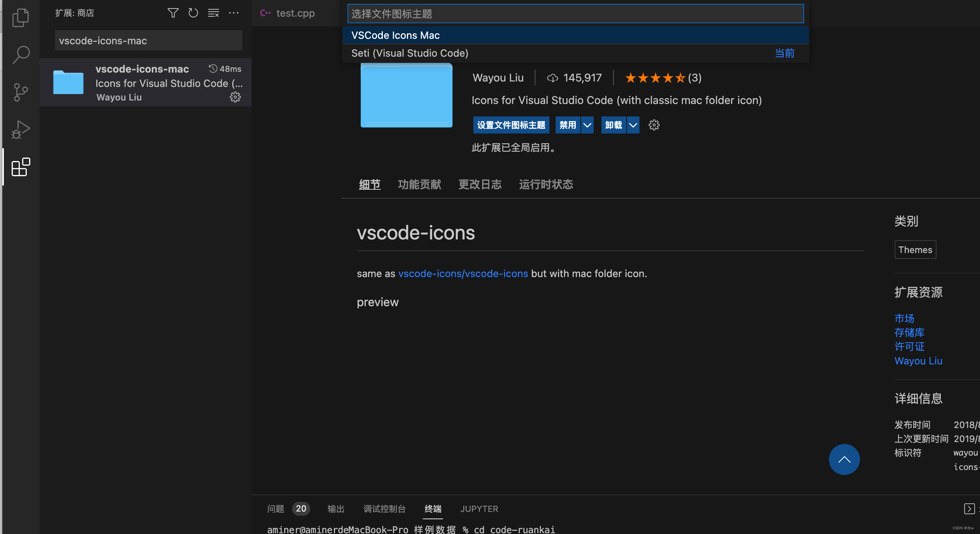Screen dimensions: 980x534
Task: Click the filter extensions icon
Action: pos(173,13)
